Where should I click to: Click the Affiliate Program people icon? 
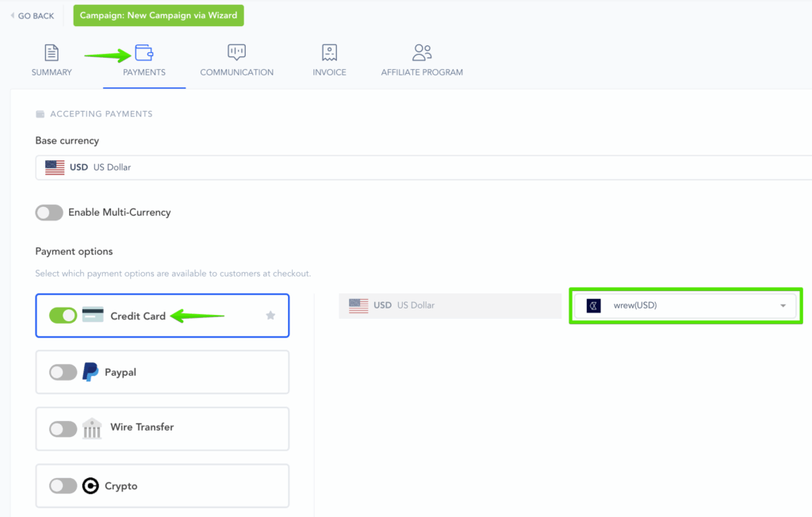point(422,53)
